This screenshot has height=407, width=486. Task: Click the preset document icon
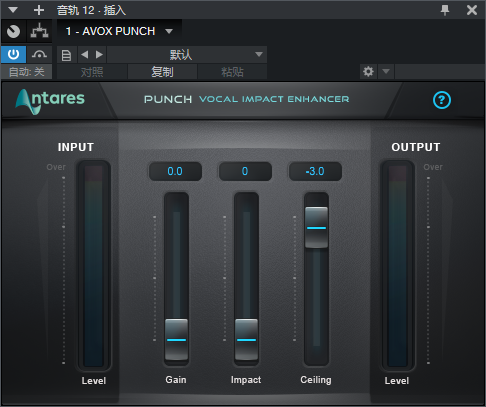[67, 55]
